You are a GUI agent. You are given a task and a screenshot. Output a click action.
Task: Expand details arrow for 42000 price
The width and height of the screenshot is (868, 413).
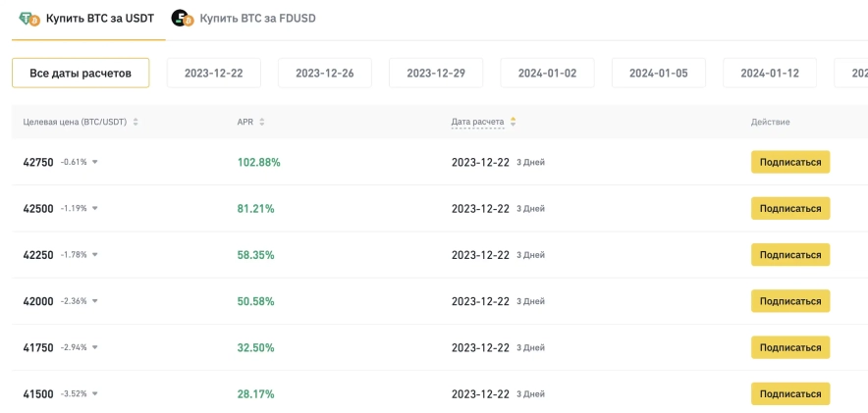pyautogui.click(x=95, y=301)
